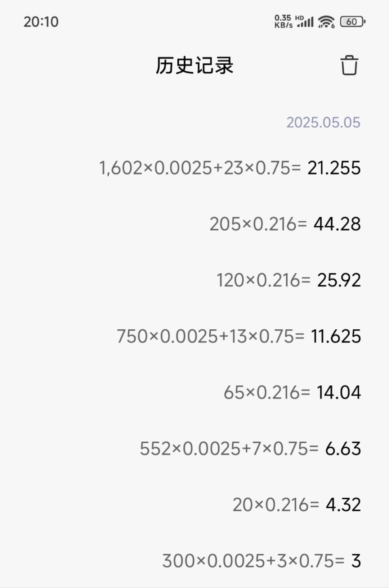Viewport: 389px width, 588px height.
Task: Tap the result 21.255
Action: [x=334, y=168]
